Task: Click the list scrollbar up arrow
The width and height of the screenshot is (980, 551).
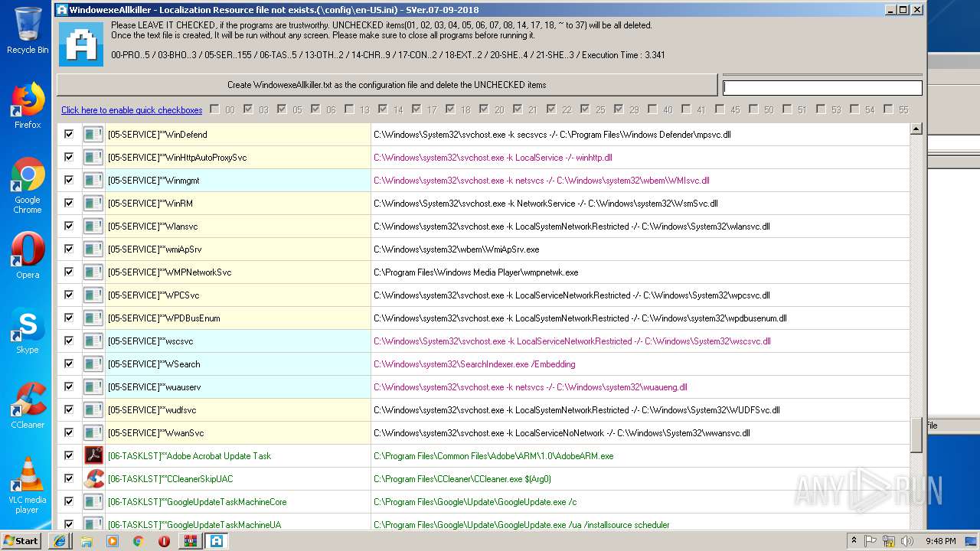Action: point(916,129)
